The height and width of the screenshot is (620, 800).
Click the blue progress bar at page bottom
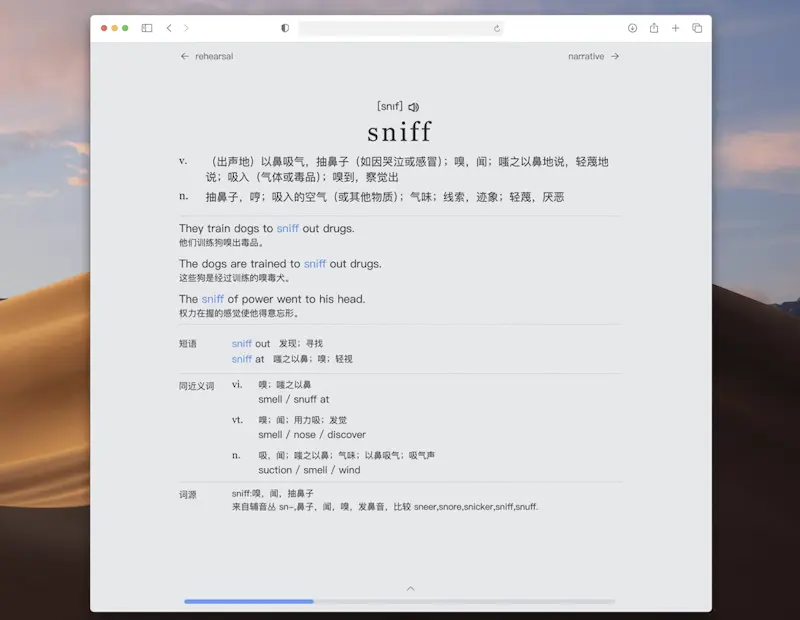pyautogui.click(x=248, y=601)
